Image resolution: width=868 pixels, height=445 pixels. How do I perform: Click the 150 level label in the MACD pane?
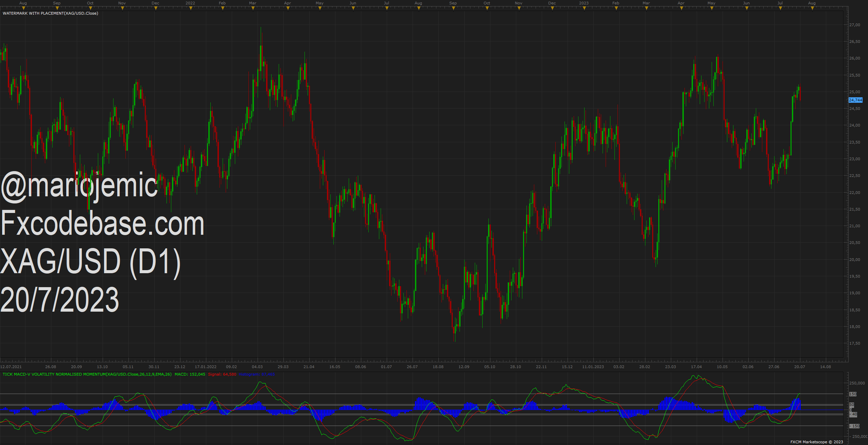tap(853, 394)
